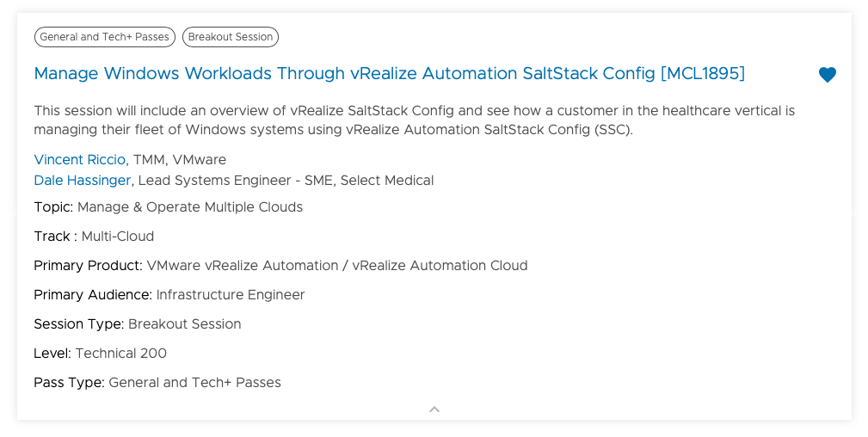The height and width of the screenshot is (437, 868).
Task: Click the TMM, VMware title text
Action: pyautogui.click(x=180, y=160)
